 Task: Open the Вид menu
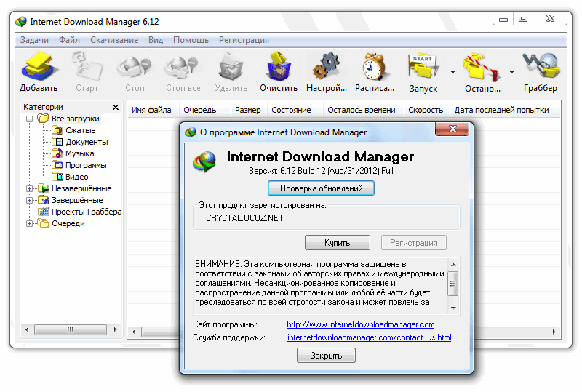[156, 40]
